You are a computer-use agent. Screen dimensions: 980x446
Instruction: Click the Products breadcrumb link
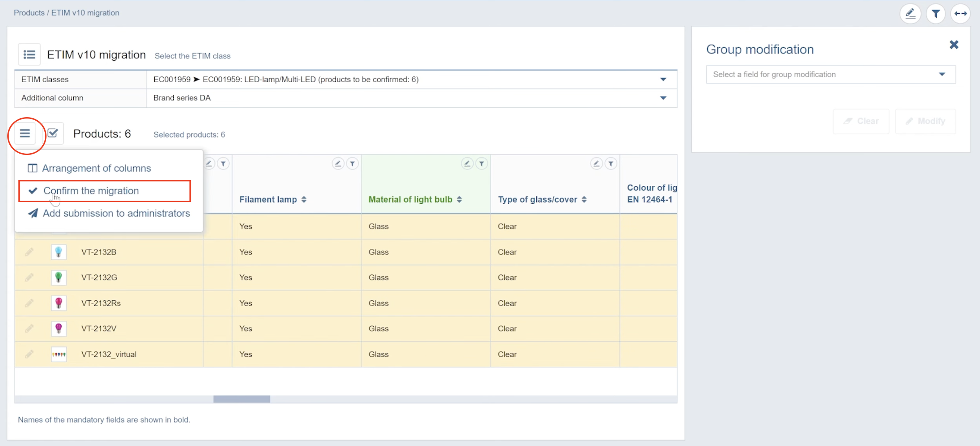[29, 13]
